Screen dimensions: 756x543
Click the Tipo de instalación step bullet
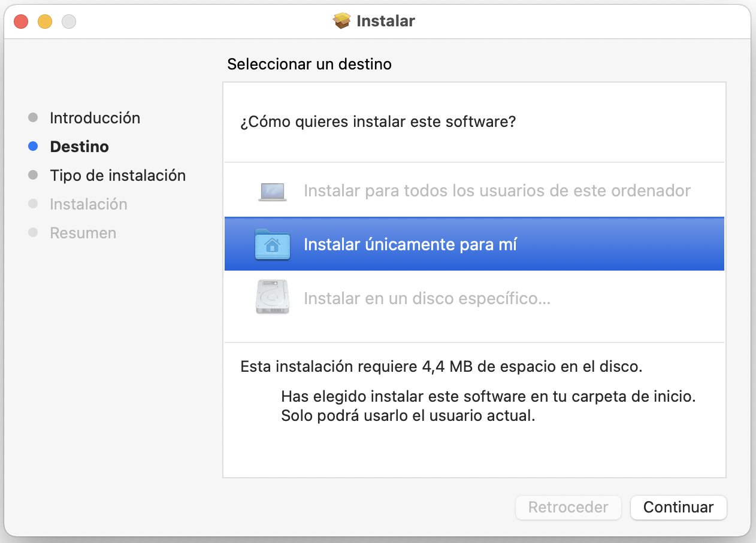pos(34,175)
